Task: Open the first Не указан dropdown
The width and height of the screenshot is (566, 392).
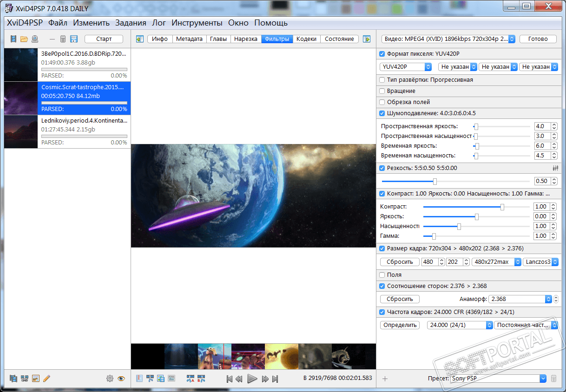Action: pos(458,67)
